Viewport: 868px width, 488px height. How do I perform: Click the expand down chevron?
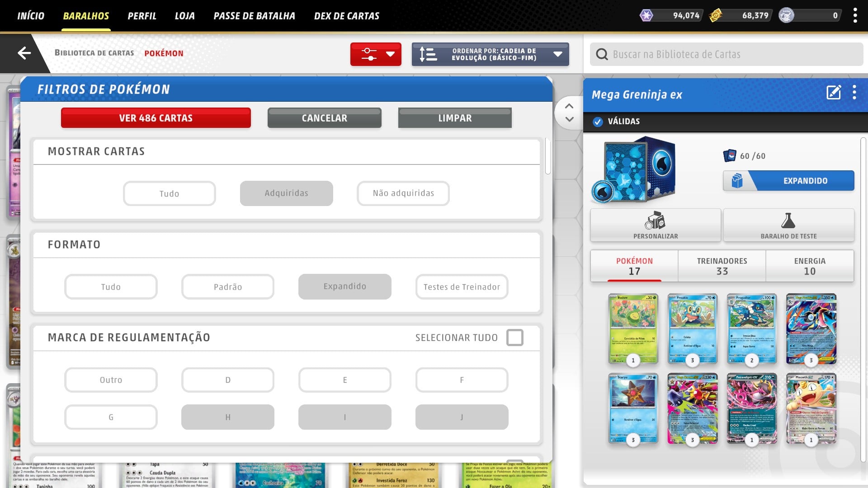coord(569,119)
